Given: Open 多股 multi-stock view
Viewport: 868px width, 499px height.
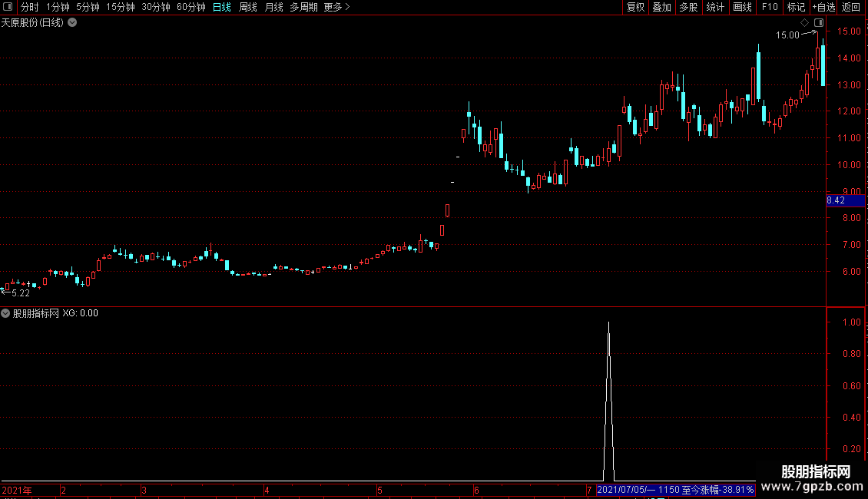Looking at the screenshot, I should (x=688, y=7).
